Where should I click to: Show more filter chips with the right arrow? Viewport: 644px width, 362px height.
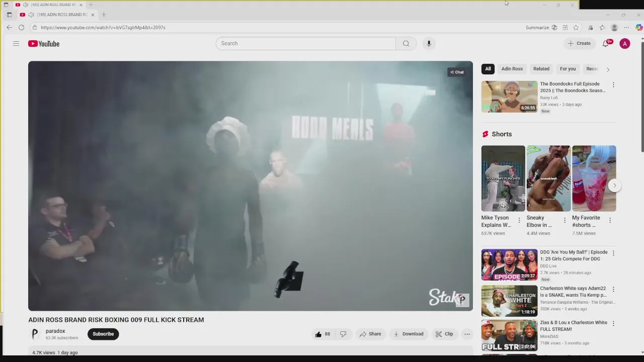pyautogui.click(x=608, y=69)
